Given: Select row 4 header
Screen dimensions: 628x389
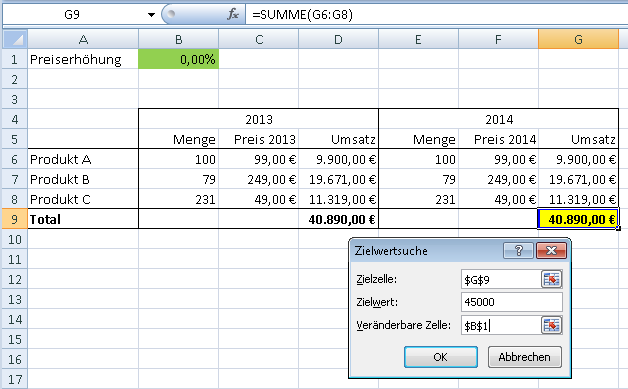Looking at the screenshot, I should (15, 119).
